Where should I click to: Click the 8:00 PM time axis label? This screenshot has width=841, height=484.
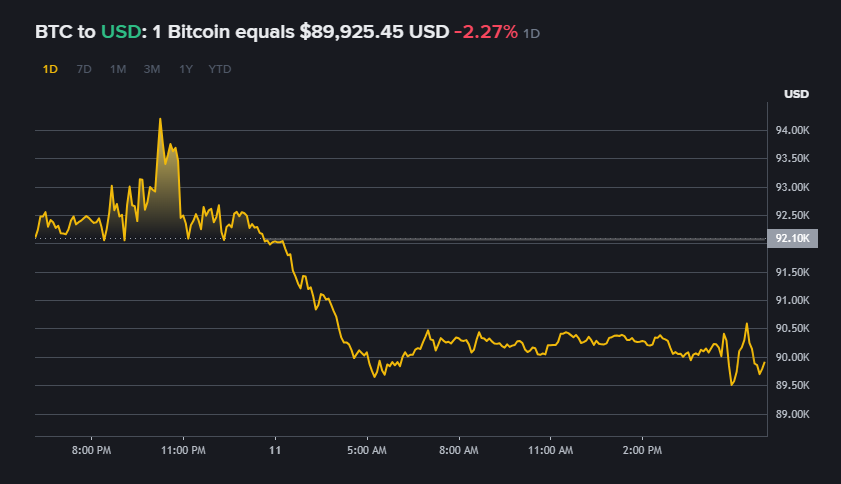click(91, 451)
